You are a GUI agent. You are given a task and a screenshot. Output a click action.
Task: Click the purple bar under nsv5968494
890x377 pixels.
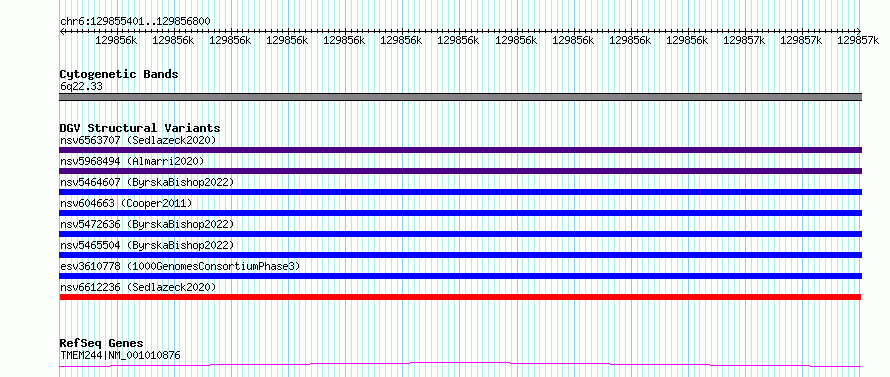(460, 171)
